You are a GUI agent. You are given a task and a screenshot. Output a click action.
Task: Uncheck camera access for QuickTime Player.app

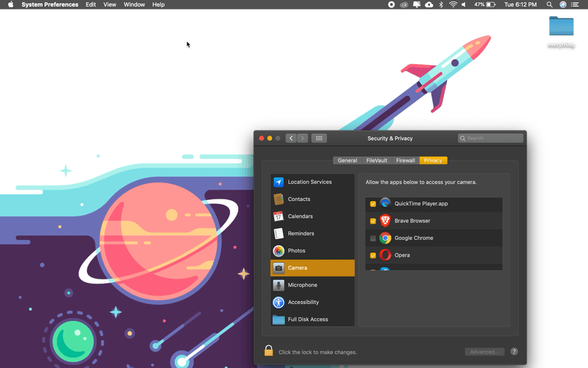click(x=373, y=204)
